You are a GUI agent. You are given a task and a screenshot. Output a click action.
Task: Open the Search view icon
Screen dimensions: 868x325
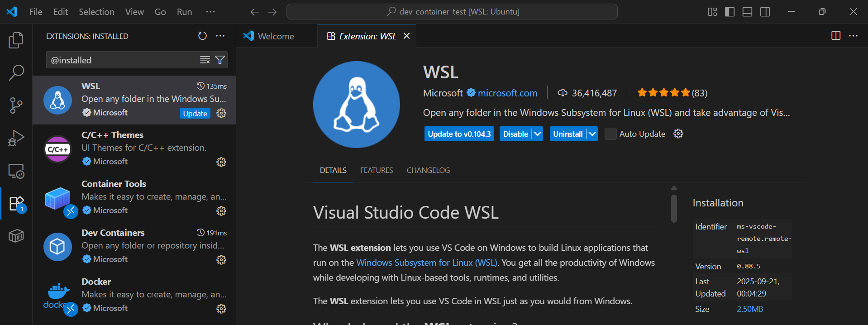(16, 72)
